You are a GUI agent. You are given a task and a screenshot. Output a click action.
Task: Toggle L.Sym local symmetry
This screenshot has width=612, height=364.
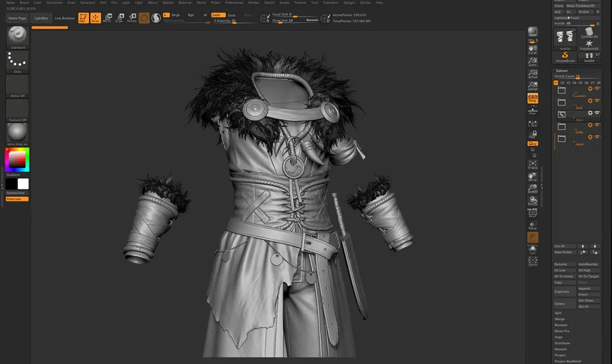[533, 123]
